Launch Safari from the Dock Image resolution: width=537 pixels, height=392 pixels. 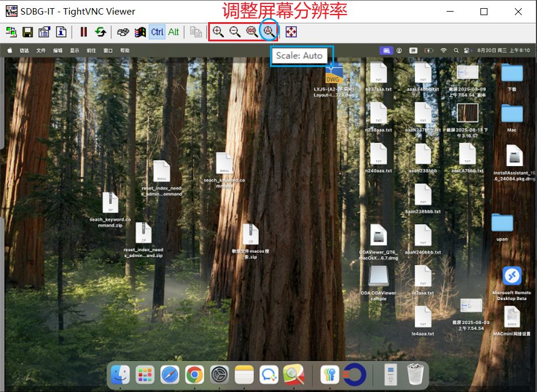170,375
